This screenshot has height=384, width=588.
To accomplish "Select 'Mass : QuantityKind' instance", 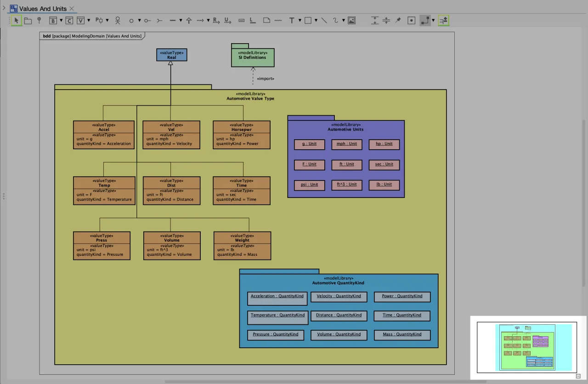I will tap(402, 335).
